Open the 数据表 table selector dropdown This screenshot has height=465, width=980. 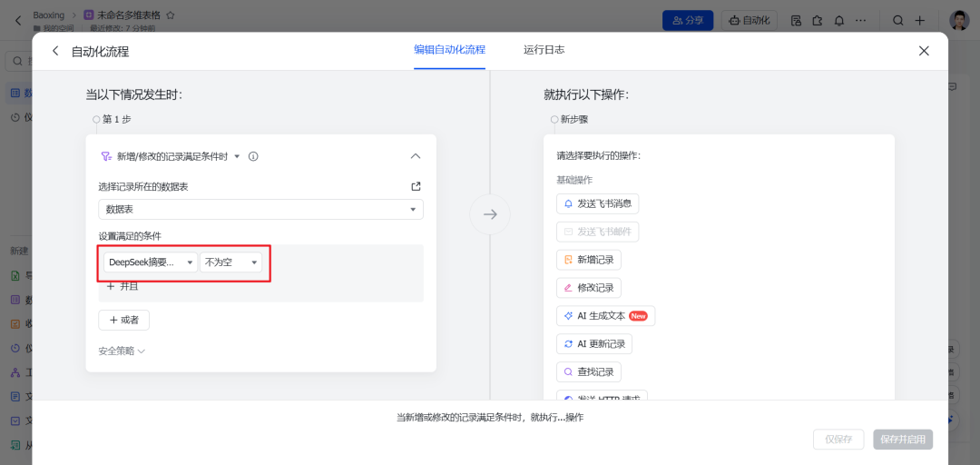(260, 209)
